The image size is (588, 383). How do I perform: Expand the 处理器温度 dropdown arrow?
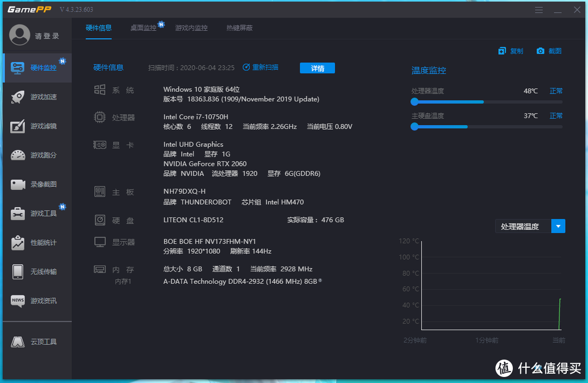pyautogui.click(x=558, y=226)
